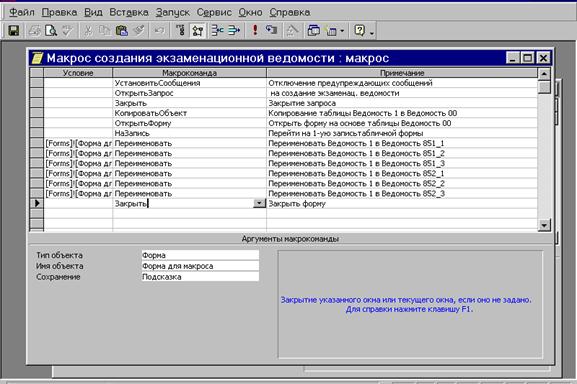This screenshot has width=577, height=384.
Task: Click the Delete Rows toolbar icon
Action: (234, 31)
